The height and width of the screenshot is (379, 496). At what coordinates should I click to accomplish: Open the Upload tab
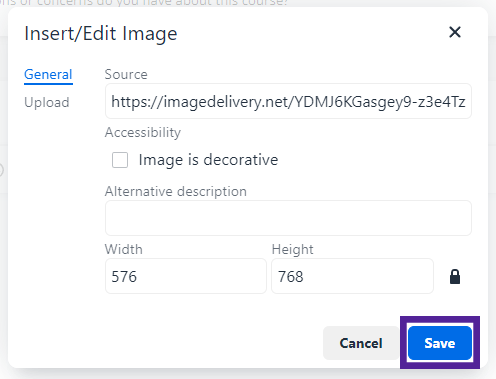click(47, 102)
